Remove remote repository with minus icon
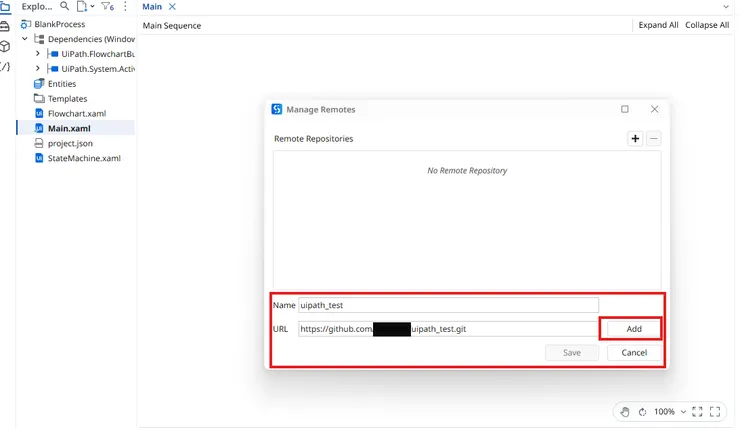This screenshot has width=740, height=428. click(654, 138)
